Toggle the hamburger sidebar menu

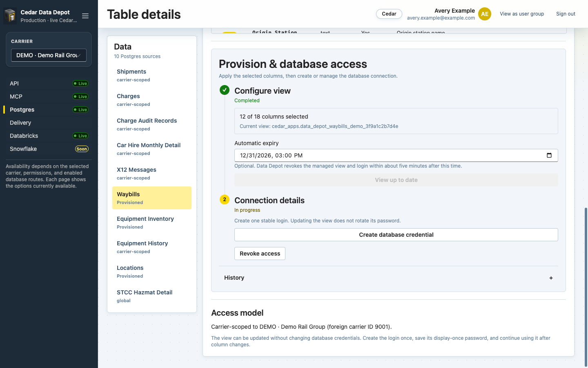[x=85, y=16]
